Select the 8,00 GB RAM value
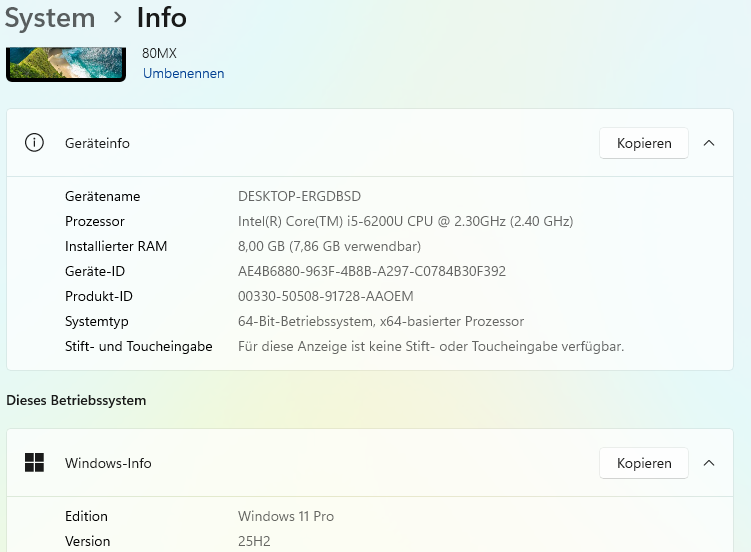 coord(329,246)
